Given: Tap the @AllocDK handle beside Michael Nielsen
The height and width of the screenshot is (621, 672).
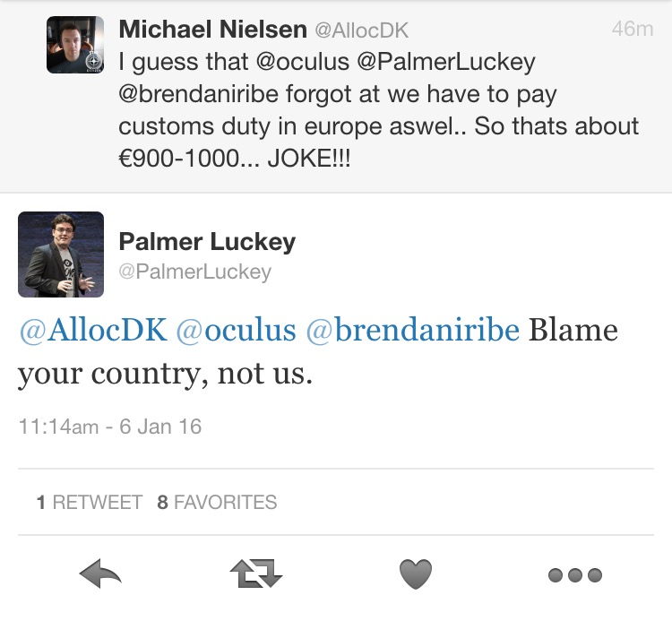Looking at the screenshot, I should (x=362, y=30).
